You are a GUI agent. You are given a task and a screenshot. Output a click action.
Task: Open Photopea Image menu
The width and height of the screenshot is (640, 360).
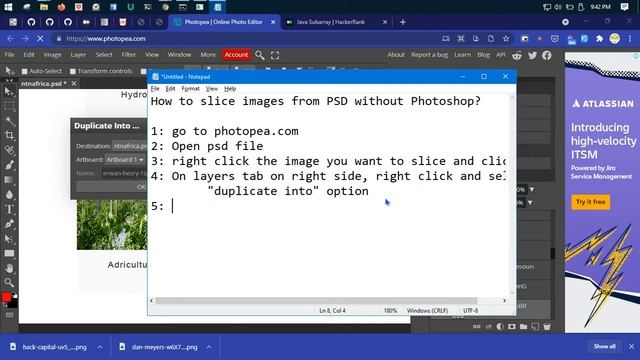52,54
